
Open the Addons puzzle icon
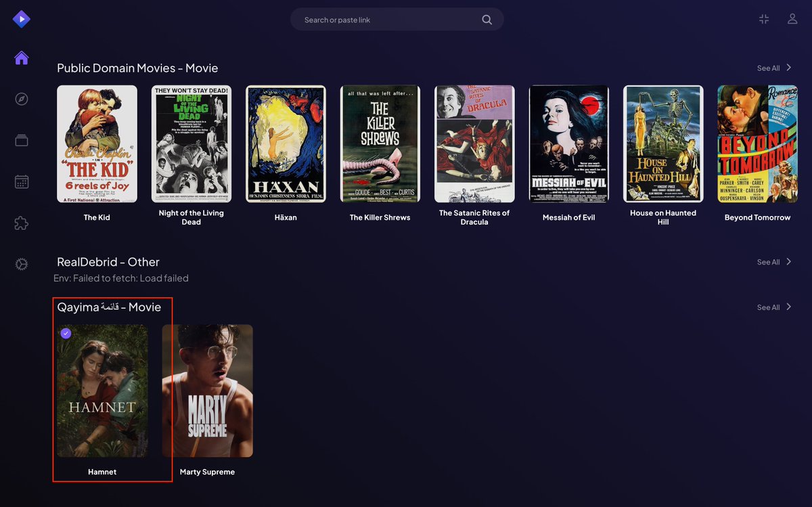coord(22,223)
